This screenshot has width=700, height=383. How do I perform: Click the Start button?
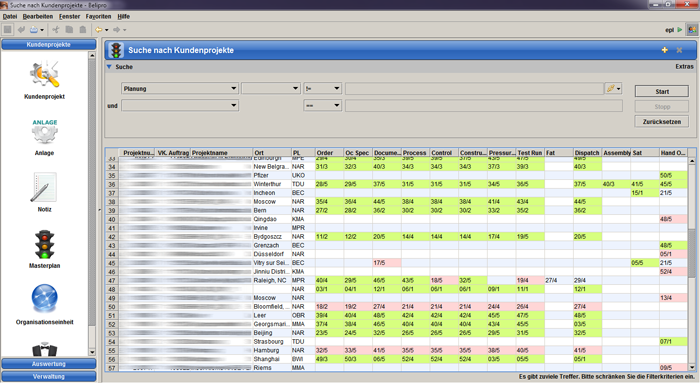pos(662,92)
